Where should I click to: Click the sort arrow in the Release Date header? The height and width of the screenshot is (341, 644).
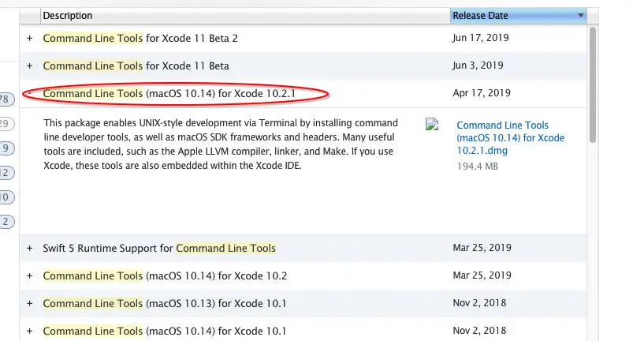coord(581,16)
